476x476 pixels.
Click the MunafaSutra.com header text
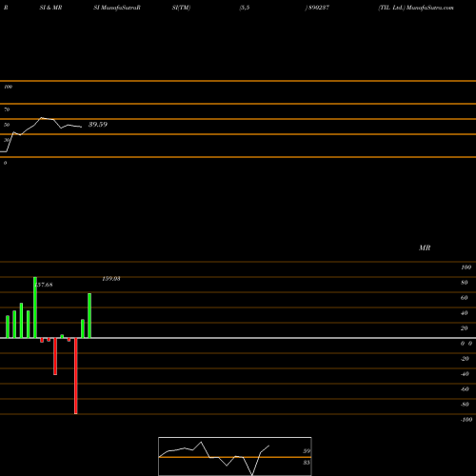click(x=430, y=8)
